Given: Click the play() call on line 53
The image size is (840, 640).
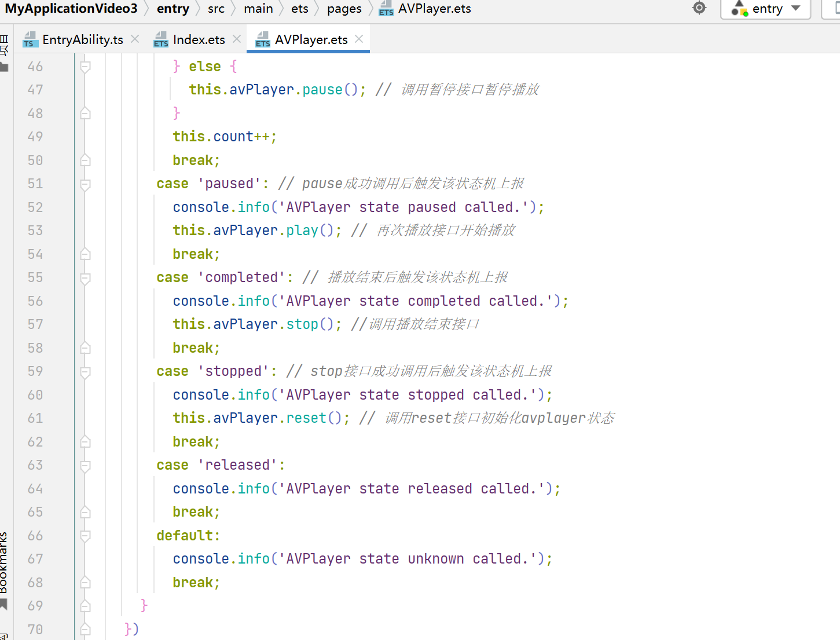Looking at the screenshot, I should click(x=310, y=231).
